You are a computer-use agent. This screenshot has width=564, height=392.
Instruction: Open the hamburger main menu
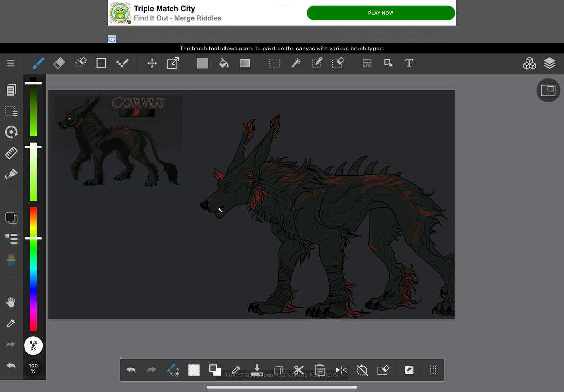(10, 63)
